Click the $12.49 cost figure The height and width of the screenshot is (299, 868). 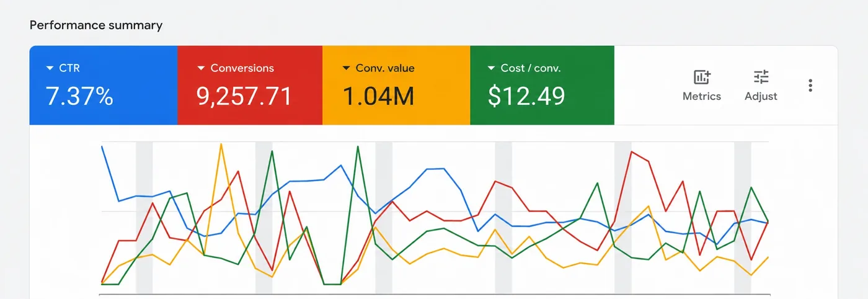(526, 96)
